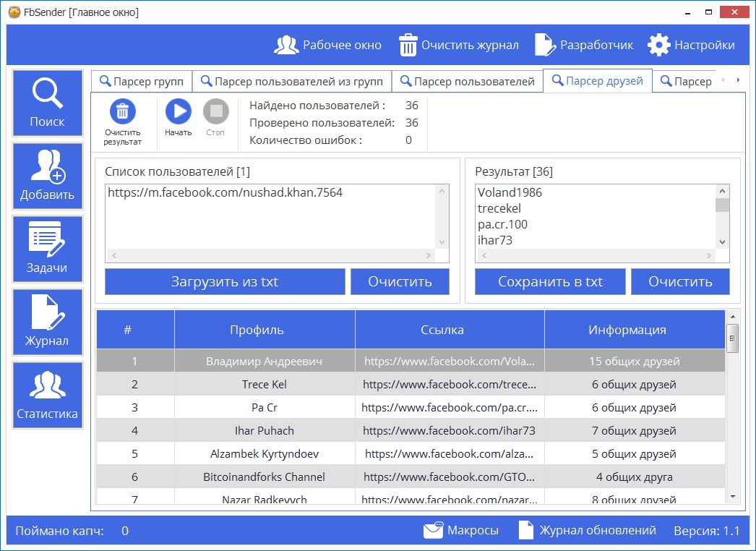
Task: Click Сохранить в txt button
Action: pos(550,281)
